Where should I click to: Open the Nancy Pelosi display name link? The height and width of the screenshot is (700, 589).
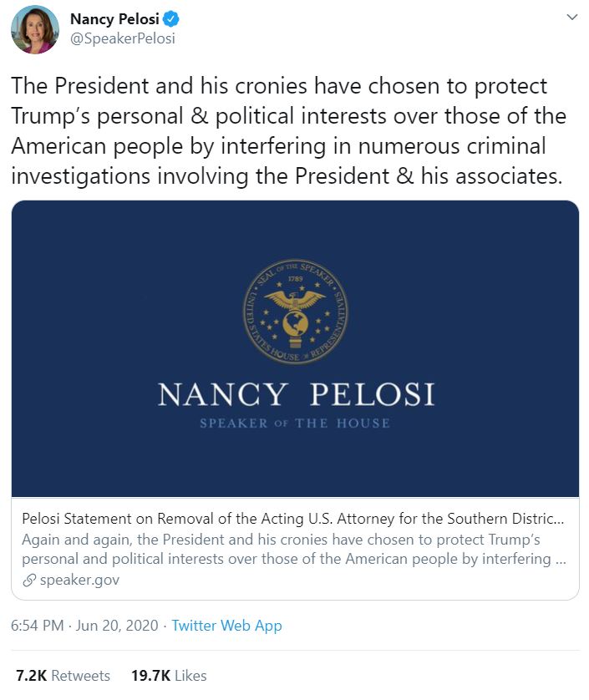point(114,19)
